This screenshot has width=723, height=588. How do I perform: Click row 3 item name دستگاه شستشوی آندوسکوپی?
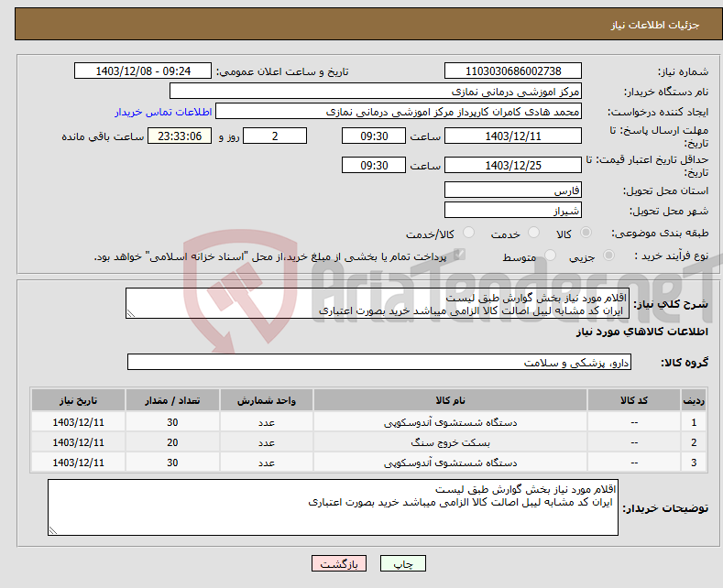point(450,463)
